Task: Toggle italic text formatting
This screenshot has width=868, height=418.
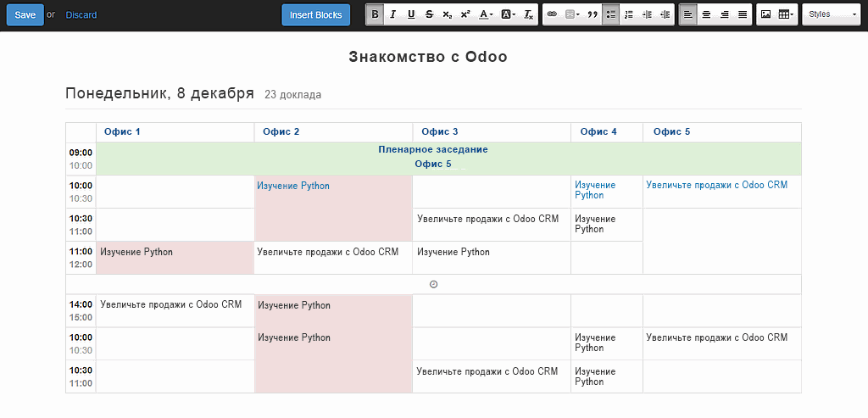Action: click(393, 15)
